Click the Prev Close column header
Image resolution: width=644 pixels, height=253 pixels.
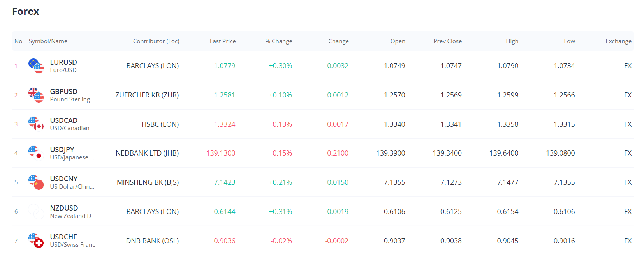tap(448, 41)
